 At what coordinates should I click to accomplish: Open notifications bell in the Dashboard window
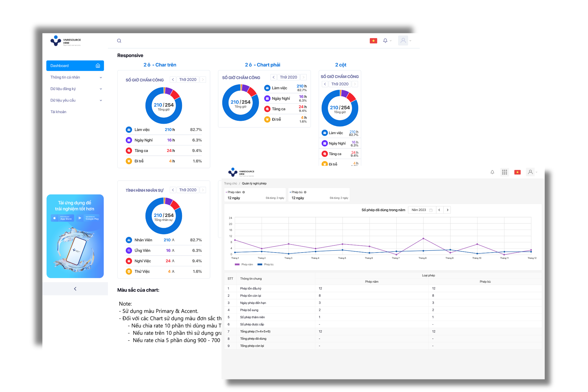coord(385,41)
